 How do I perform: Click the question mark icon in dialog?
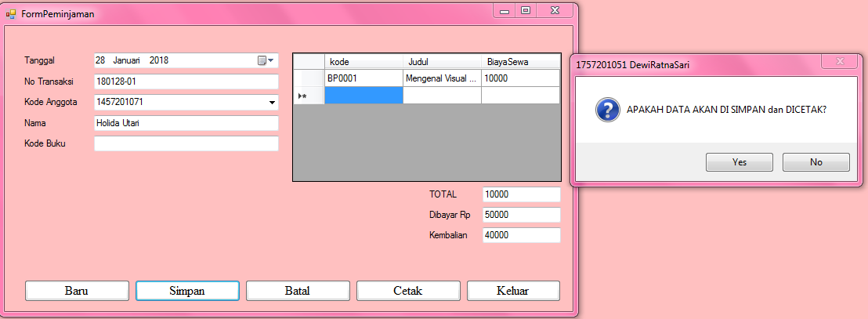pos(607,110)
